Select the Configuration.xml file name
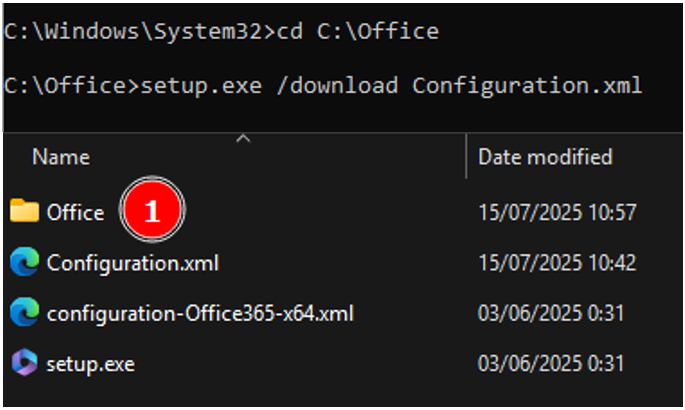 [133, 263]
